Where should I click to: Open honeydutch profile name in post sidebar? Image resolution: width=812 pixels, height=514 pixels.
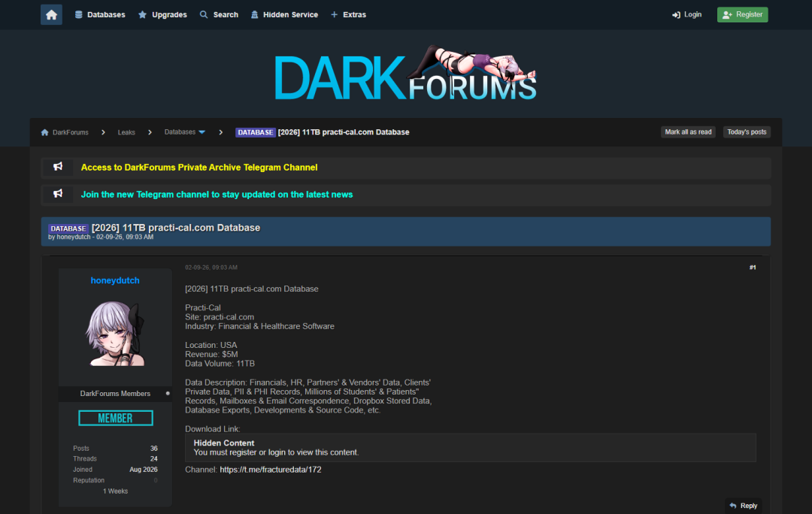[115, 280]
